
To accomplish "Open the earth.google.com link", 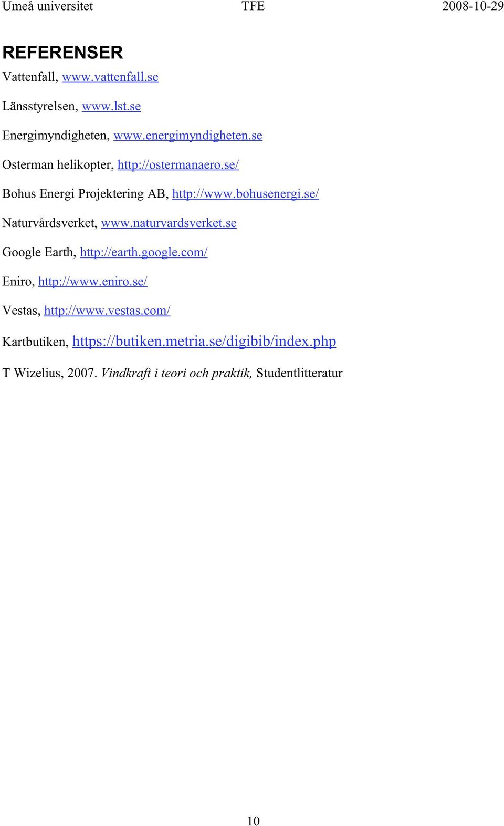I will click(143, 252).
